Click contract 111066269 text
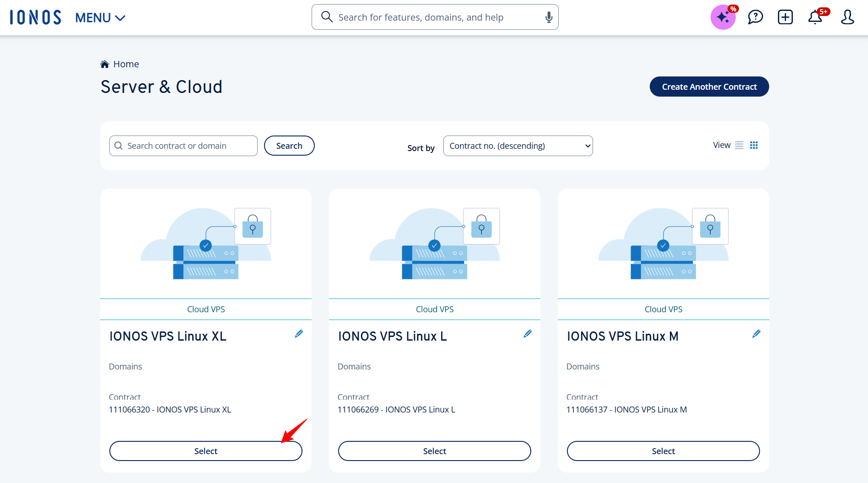The width and height of the screenshot is (868, 483). coord(396,409)
